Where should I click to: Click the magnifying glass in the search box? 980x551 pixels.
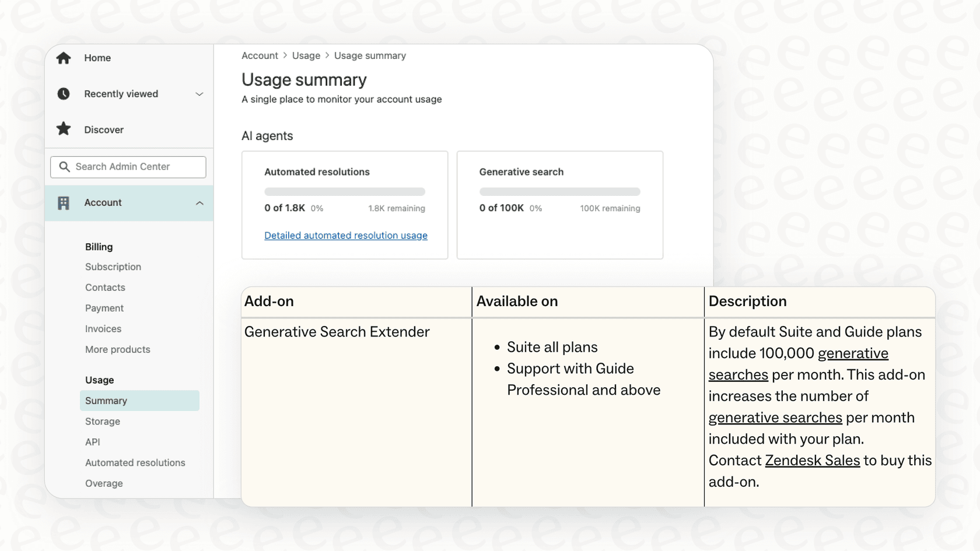pos(65,167)
